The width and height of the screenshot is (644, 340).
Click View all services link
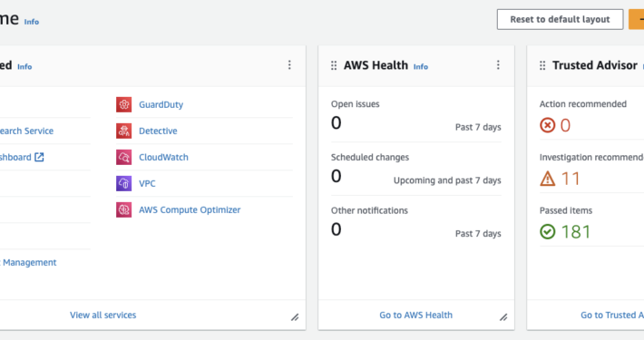coord(103,315)
